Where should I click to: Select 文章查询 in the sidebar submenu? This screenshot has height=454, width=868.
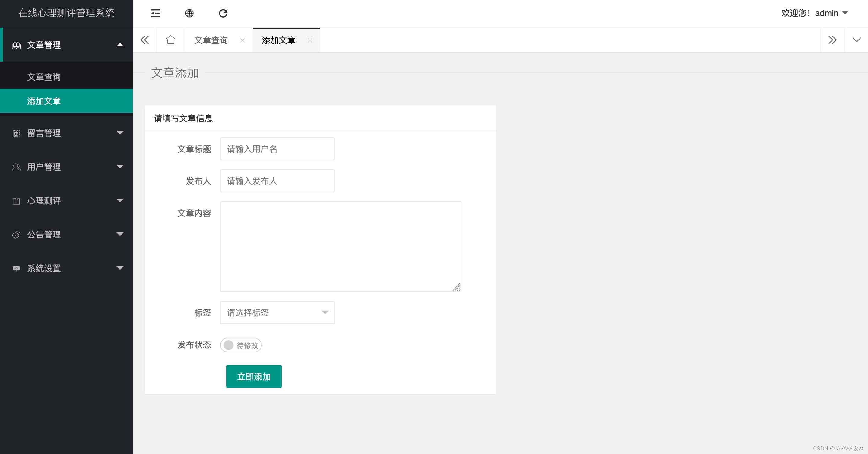click(44, 77)
